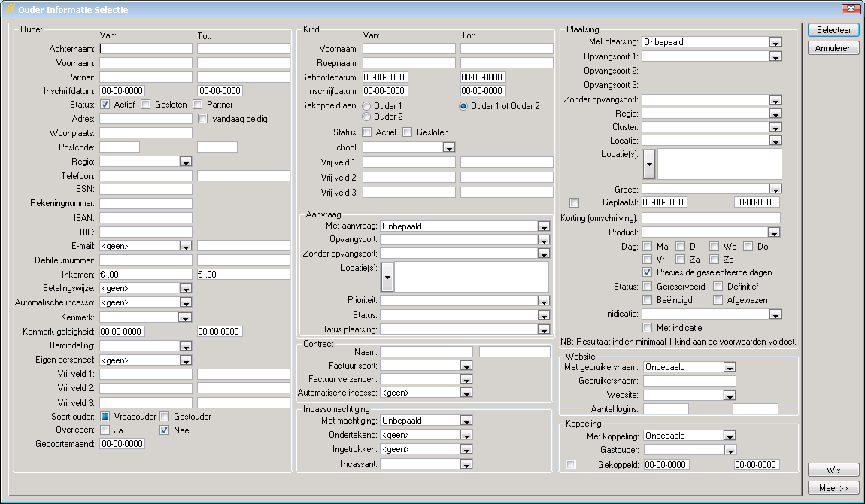Open the Met koppeling dropdown
This screenshot has height=504, width=865.
pyautogui.click(x=729, y=436)
